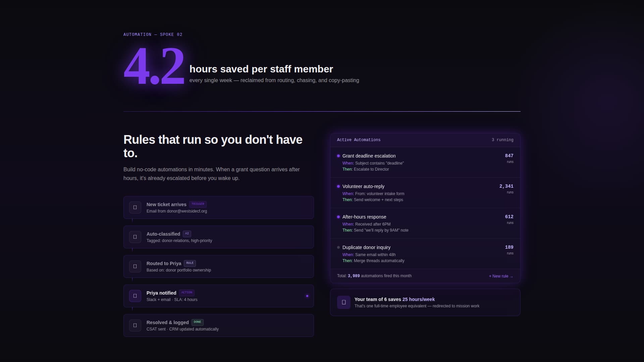This screenshot has height=362, width=644.
Task: Click the Resolved & logged step icon
Action: [x=135, y=325]
